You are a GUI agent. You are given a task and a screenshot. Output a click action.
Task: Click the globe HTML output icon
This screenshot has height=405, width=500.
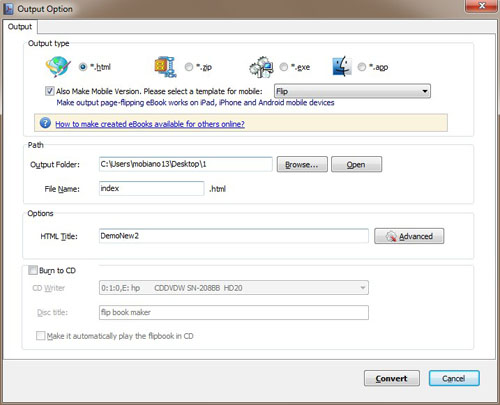pos(58,67)
